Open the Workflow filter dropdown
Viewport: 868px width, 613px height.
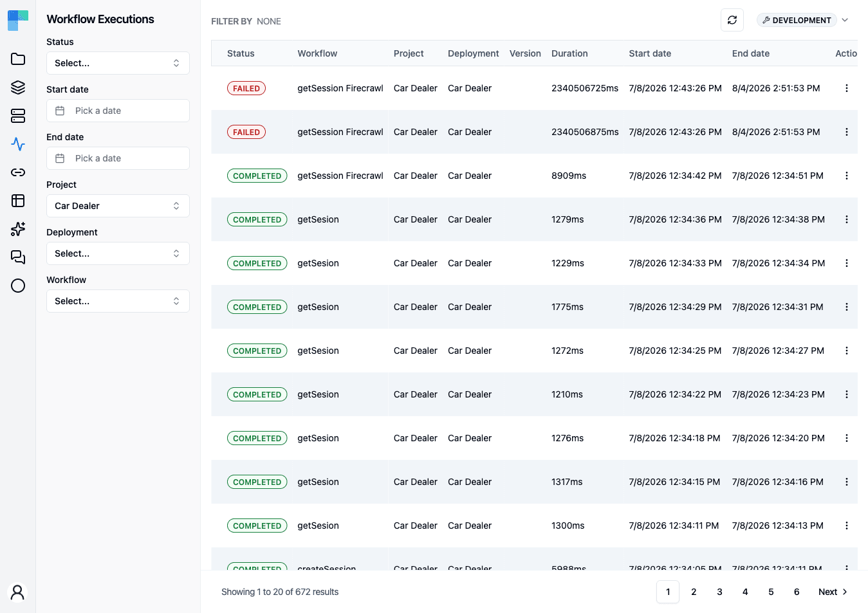118,301
